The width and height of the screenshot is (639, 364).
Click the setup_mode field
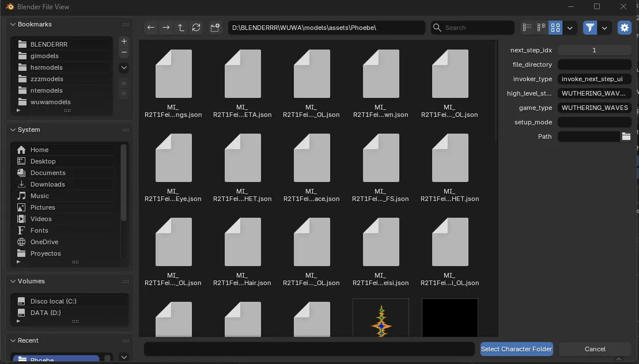click(594, 122)
